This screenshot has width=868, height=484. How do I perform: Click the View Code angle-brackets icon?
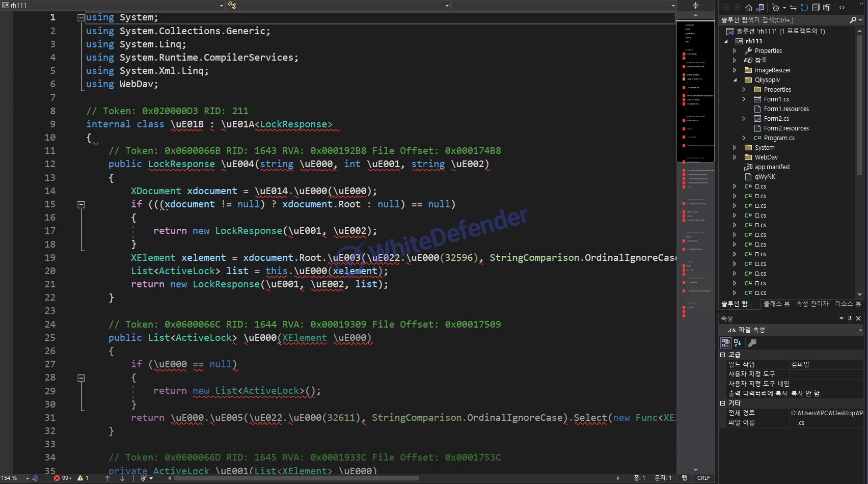(842, 8)
